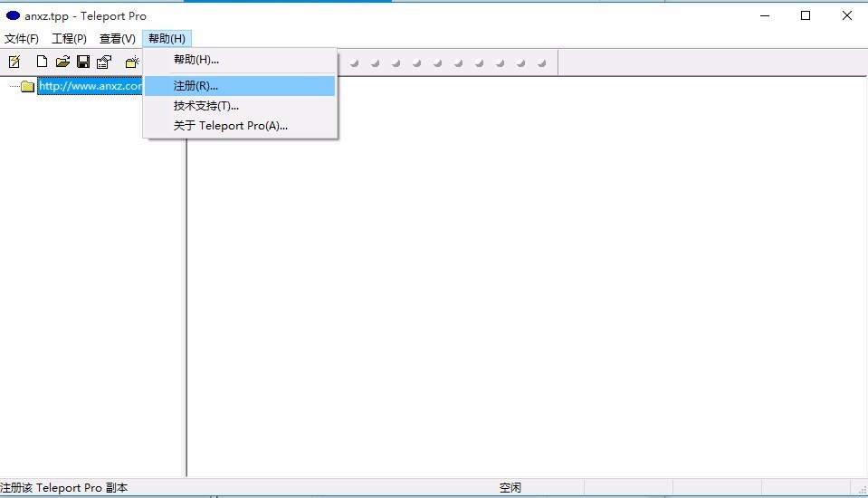
Task: Open an existing project with folder icon
Action: (62, 62)
